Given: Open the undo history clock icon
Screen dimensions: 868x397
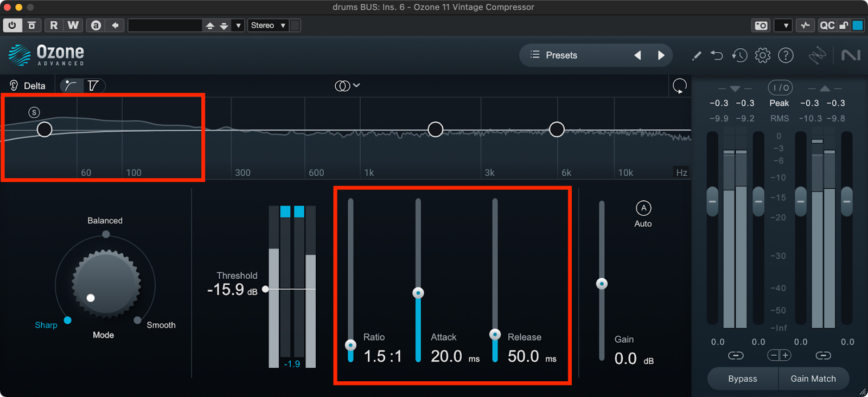Looking at the screenshot, I should click(739, 55).
